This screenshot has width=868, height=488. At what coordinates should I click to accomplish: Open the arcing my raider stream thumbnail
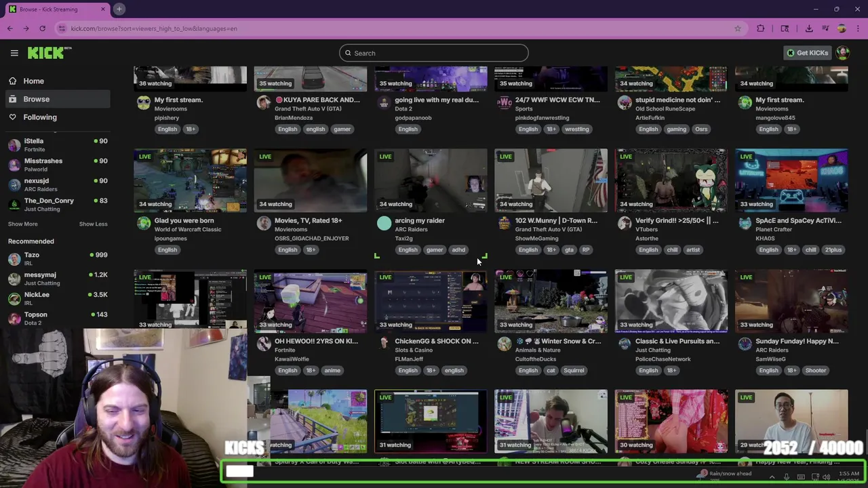tap(431, 180)
